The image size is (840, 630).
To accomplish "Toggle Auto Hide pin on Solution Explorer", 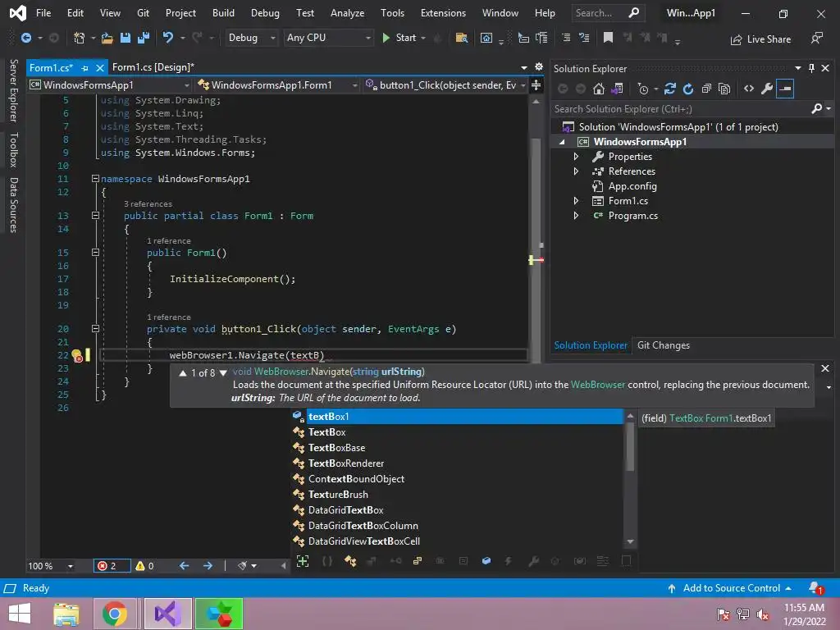I will 811,68.
